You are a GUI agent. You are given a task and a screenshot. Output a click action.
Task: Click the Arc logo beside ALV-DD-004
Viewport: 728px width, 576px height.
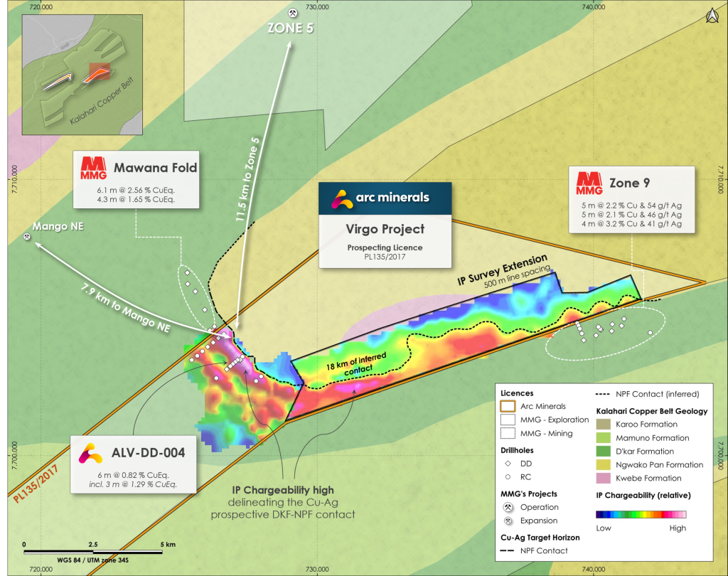[90, 453]
